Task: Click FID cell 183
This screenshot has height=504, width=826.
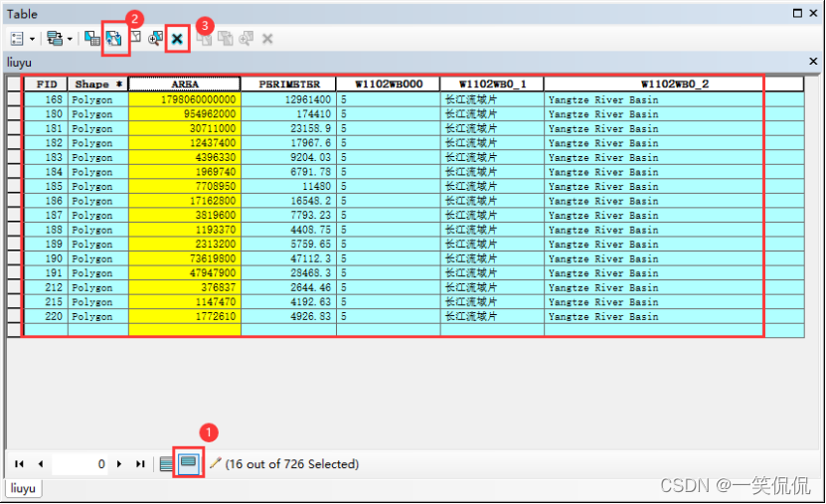Action: tap(46, 157)
